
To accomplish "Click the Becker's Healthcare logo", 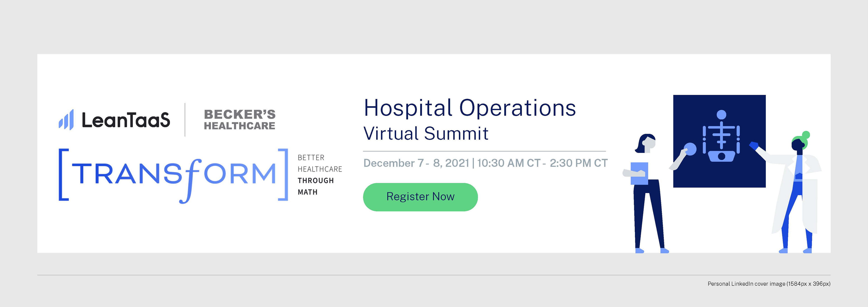I will pos(240,119).
